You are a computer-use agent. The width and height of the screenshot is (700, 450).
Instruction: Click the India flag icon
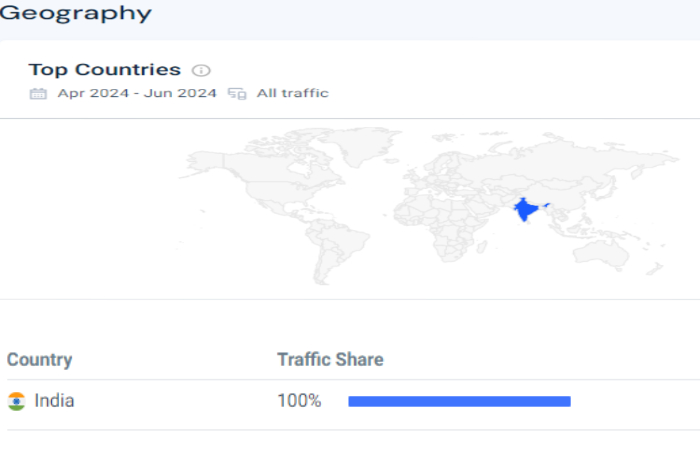(x=17, y=401)
